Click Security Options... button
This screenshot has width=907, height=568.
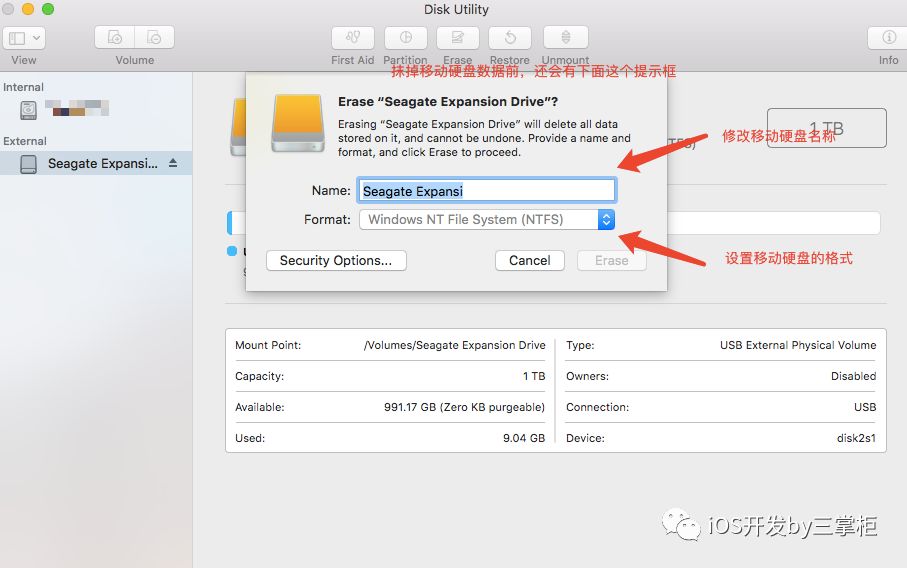(336, 260)
